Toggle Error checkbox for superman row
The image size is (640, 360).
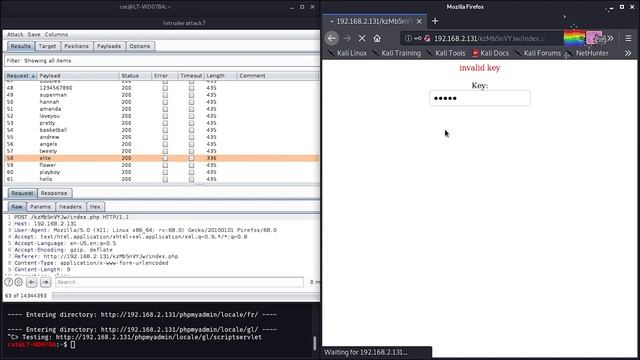tap(165, 95)
